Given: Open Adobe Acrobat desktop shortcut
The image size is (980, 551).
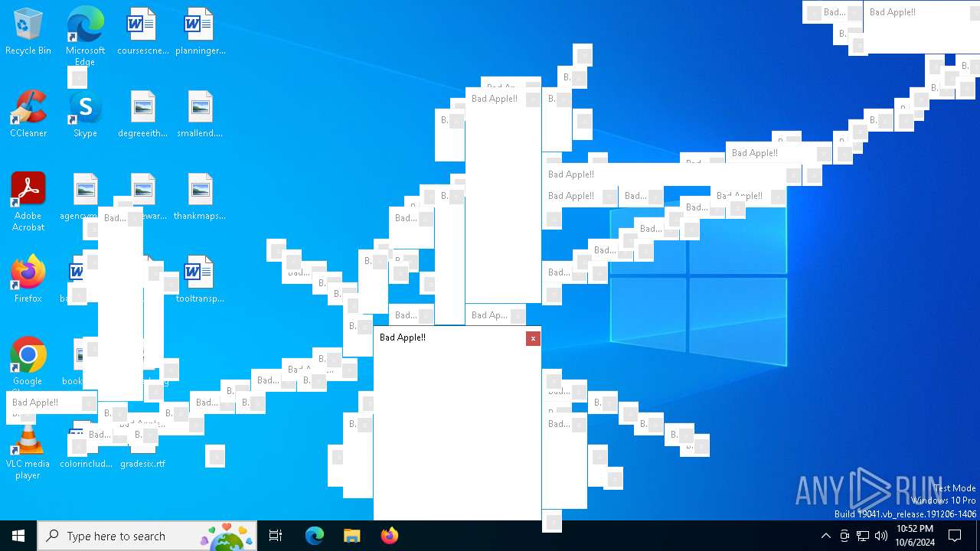Looking at the screenshot, I should [x=28, y=202].
